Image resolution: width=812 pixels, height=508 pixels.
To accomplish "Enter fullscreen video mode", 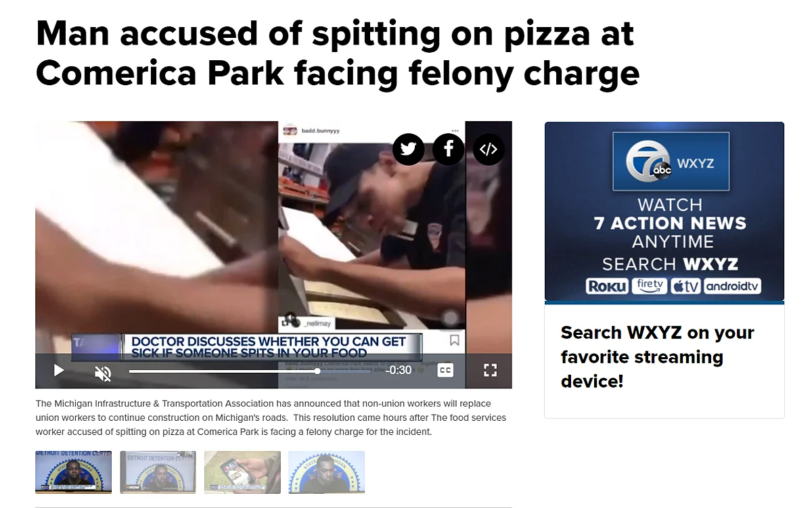I will coord(491,370).
